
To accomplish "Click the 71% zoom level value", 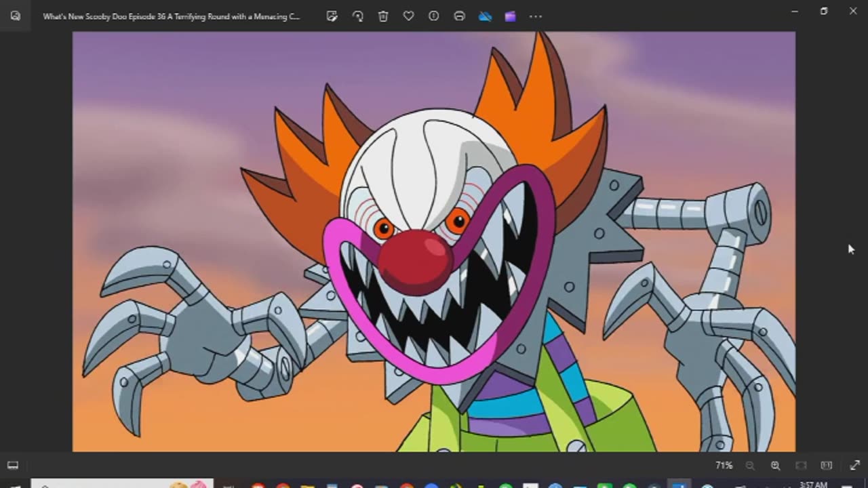I will click(724, 466).
